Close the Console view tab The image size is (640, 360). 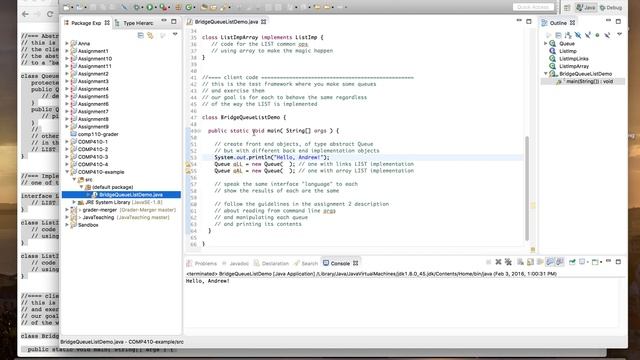356,263
